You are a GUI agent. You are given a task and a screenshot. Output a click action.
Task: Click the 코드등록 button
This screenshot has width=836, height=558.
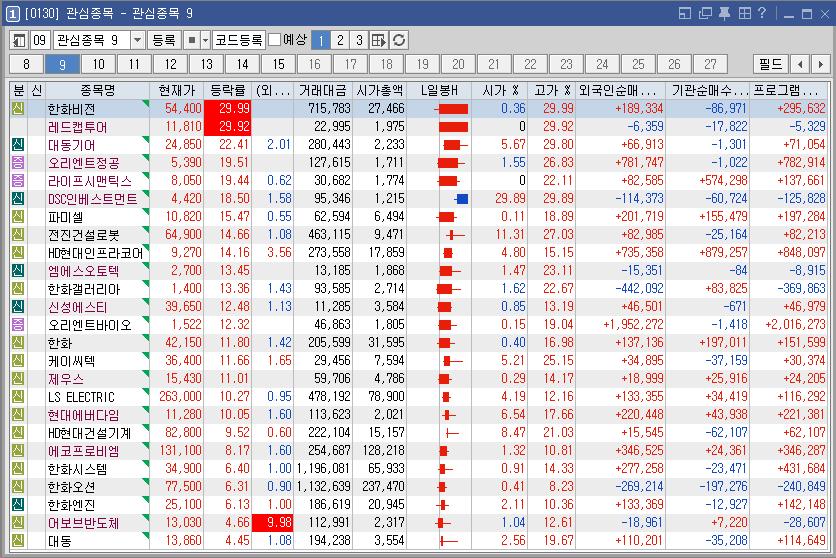click(239, 41)
